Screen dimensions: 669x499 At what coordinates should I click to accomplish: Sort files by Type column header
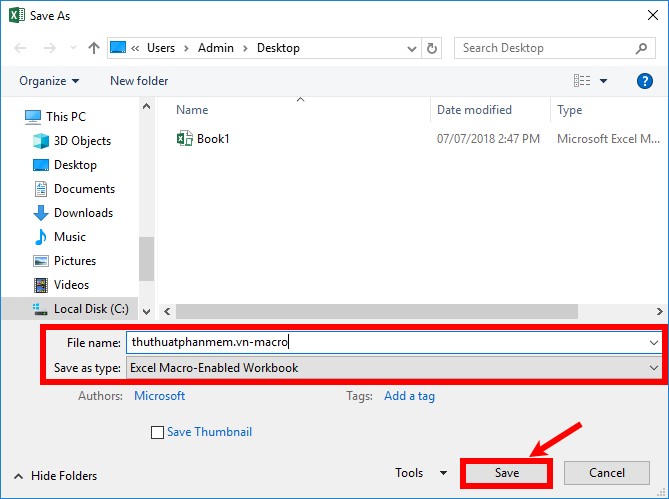point(569,110)
